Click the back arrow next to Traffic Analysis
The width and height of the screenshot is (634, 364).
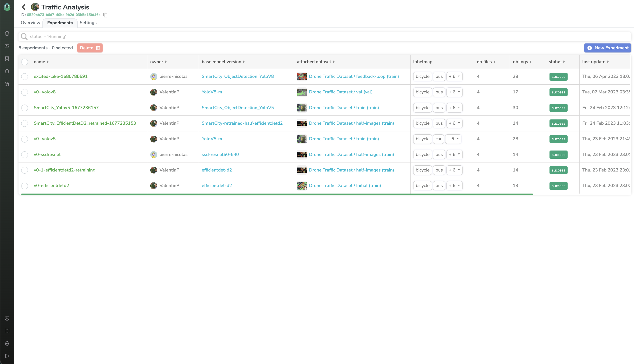click(24, 7)
